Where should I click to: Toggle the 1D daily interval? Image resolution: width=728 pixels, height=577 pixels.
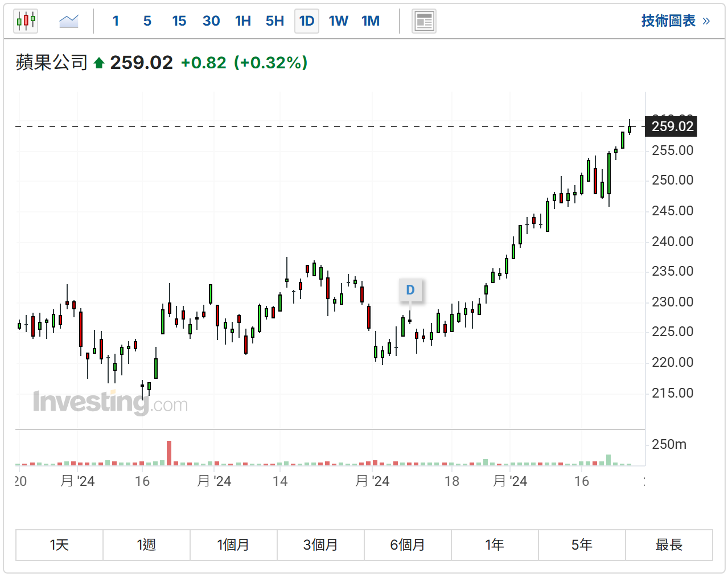[306, 21]
